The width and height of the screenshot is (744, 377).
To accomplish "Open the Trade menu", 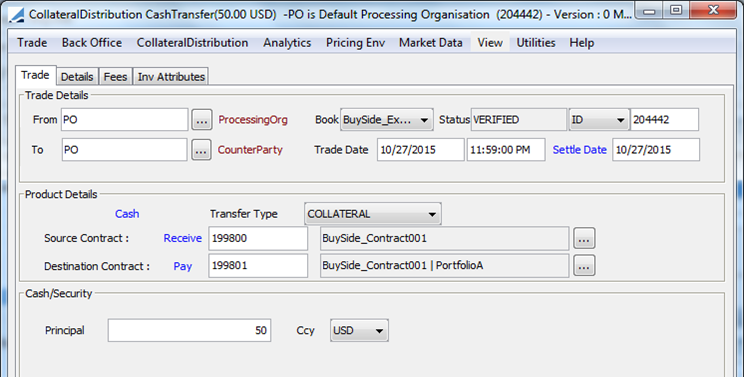I will [32, 43].
